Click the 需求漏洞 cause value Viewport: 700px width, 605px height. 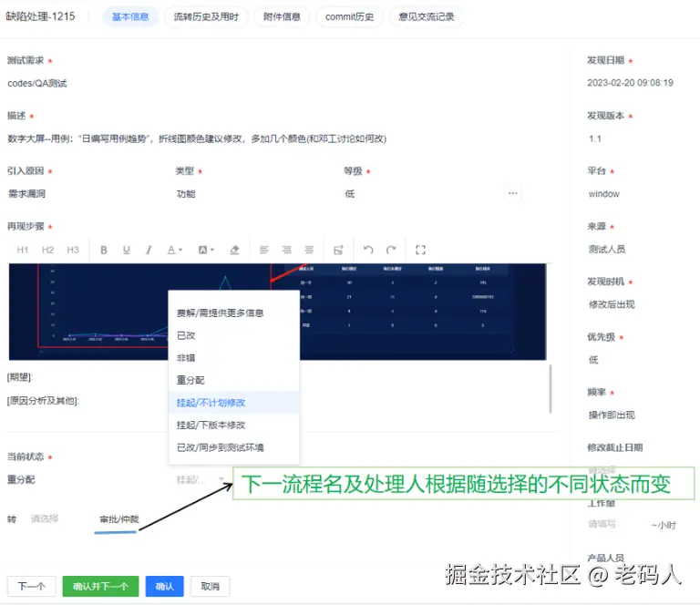click(26, 194)
